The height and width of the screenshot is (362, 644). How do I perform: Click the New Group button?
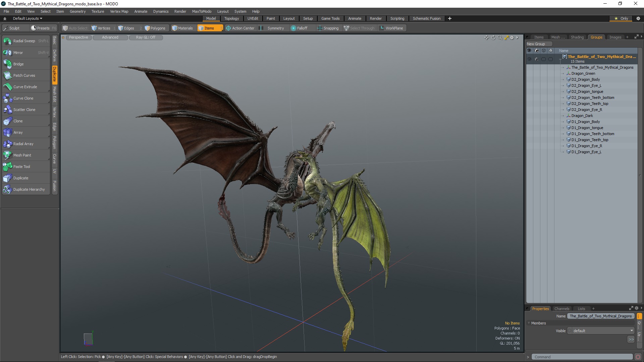(539, 44)
